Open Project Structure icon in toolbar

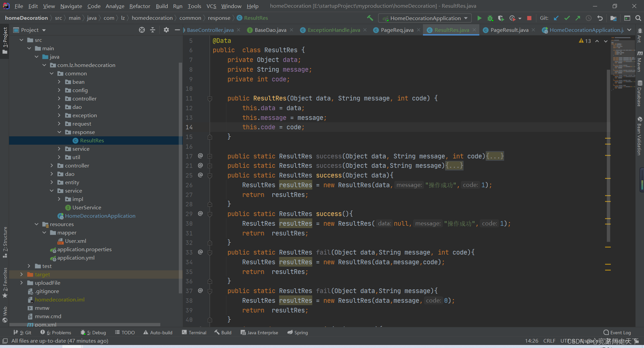click(613, 18)
